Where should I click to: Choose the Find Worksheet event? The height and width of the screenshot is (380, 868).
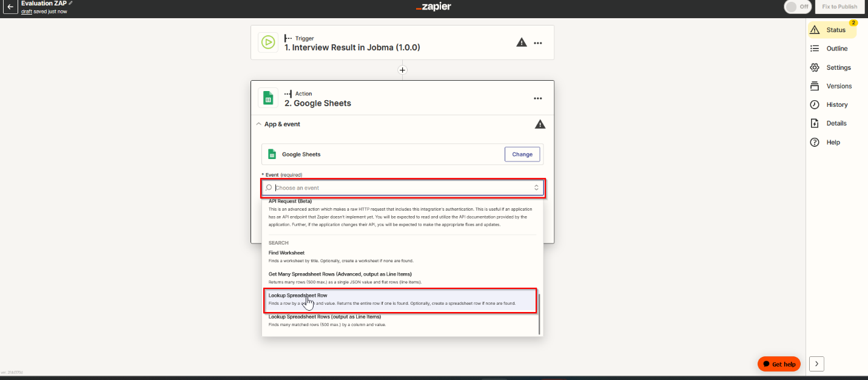tap(402, 256)
